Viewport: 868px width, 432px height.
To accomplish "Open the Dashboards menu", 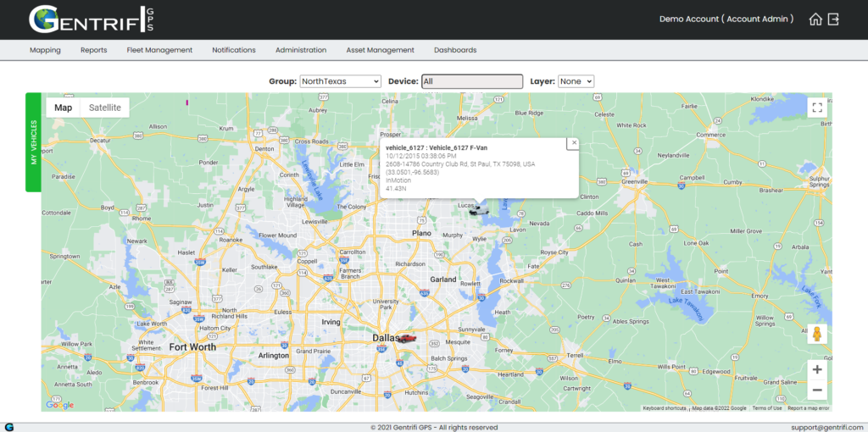I will [455, 50].
